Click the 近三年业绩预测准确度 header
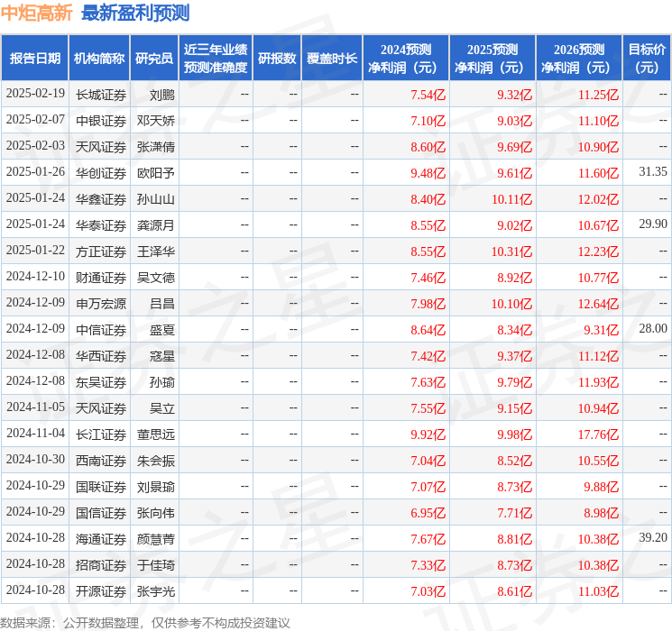The image size is (672, 631). (216, 59)
